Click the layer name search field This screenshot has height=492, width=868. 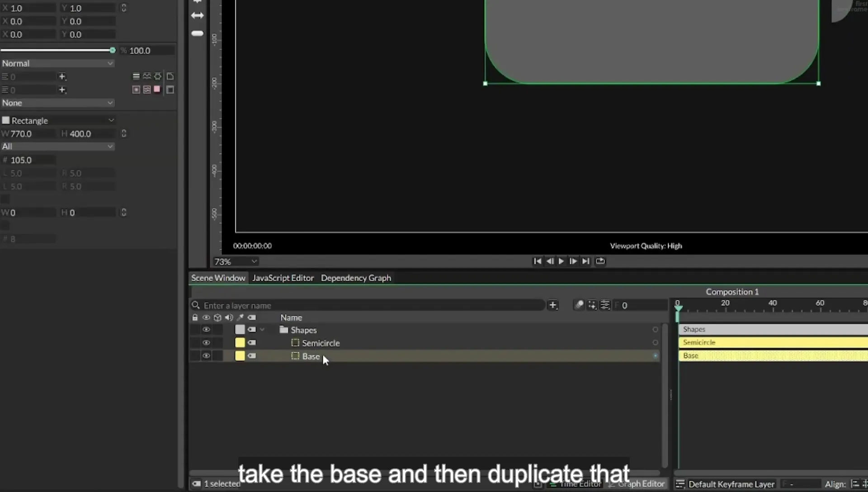pos(368,305)
